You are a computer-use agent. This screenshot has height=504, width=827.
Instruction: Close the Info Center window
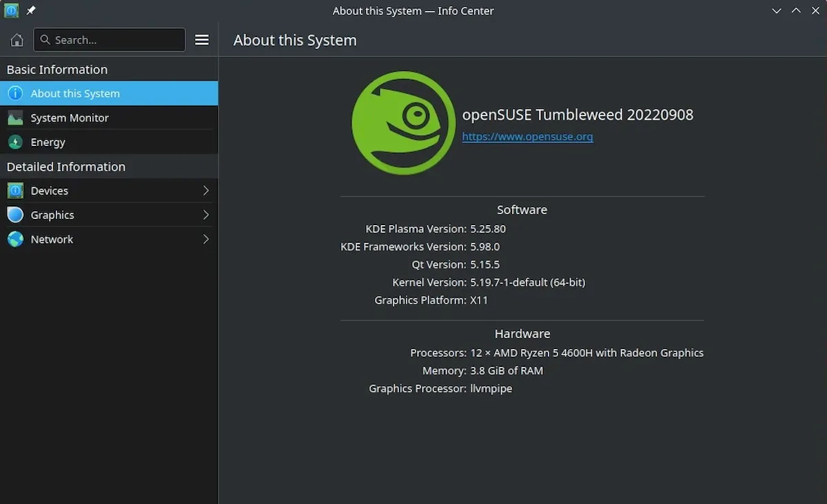[x=815, y=10]
